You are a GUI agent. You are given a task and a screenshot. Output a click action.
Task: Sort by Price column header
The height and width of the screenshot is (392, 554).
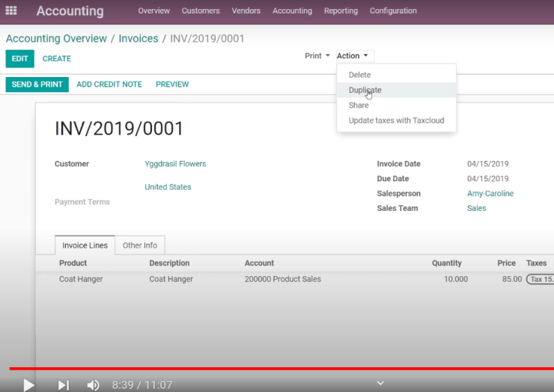(x=506, y=263)
